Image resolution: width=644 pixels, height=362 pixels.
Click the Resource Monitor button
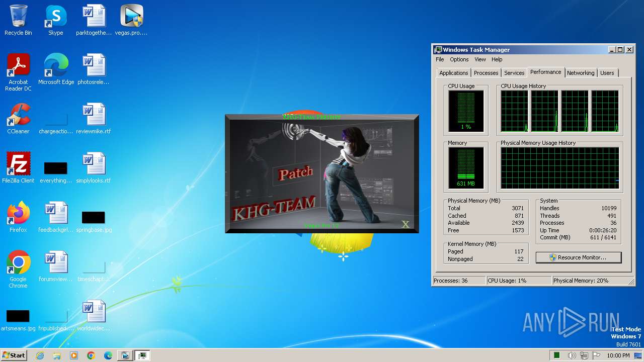[x=579, y=257]
